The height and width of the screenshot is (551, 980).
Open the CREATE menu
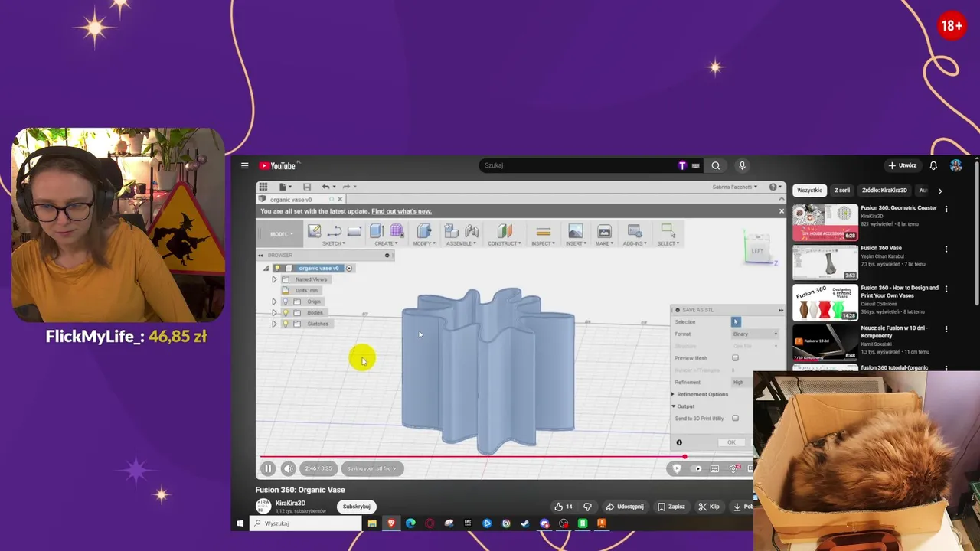pyautogui.click(x=386, y=243)
